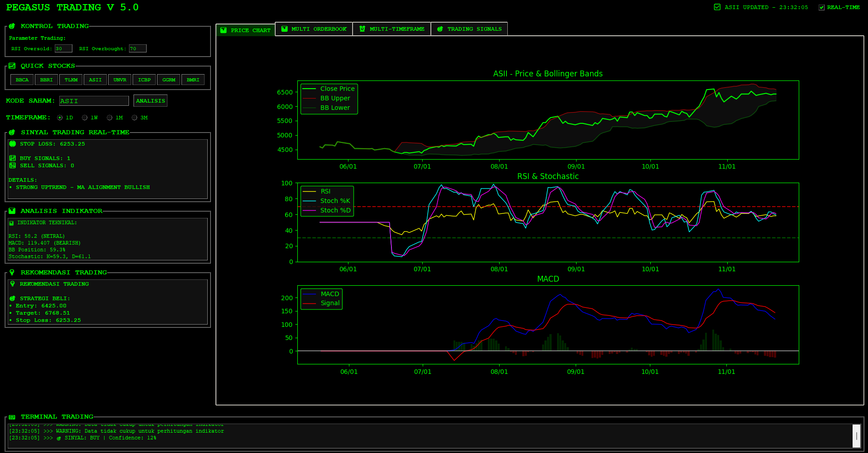The image size is (868, 453).
Task: Click the Sinyal Trading Real-Time icon
Action: (12, 132)
